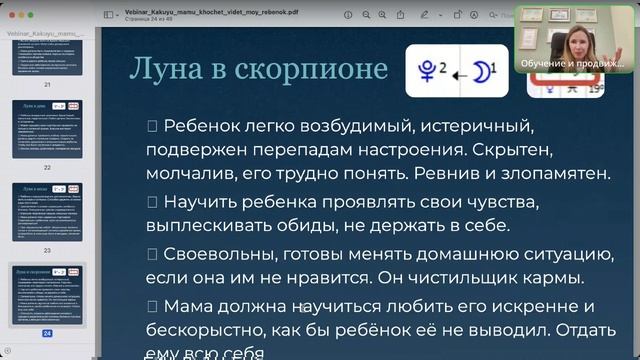Click the PDF file name title
This screenshot has height=360, width=640.
coord(211,12)
